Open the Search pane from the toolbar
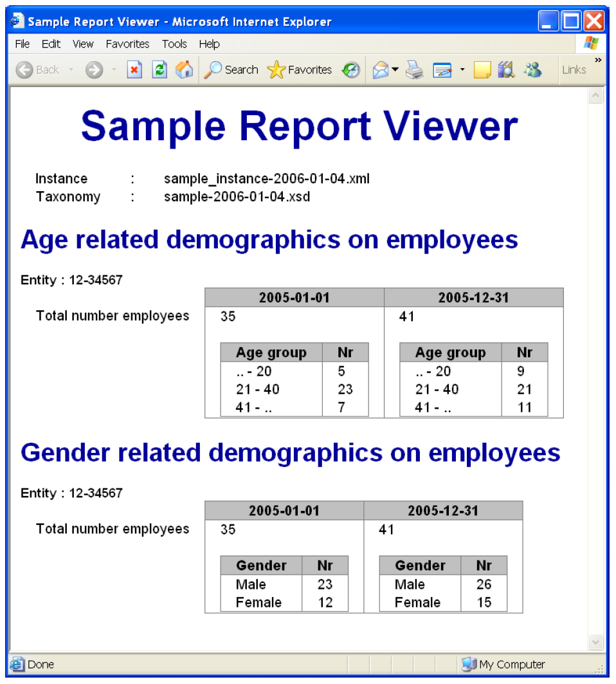Viewport: 616px width, 684px height. (x=231, y=69)
